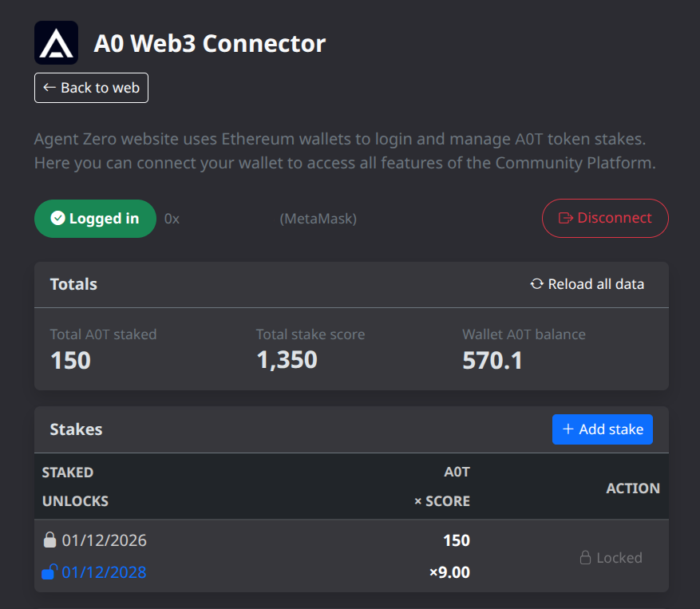Trigger Reload all data
Viewport: 700px width, 609px height.
(587, 284)
